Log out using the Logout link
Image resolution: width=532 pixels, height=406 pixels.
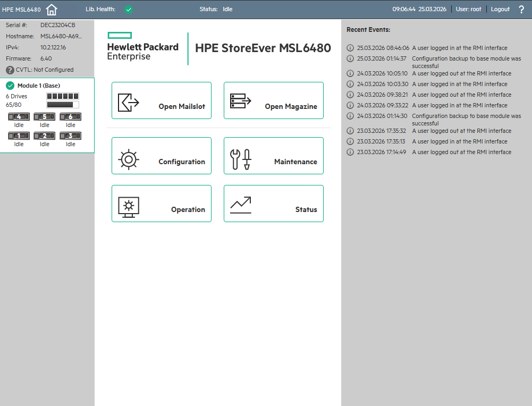coord(500,10)
